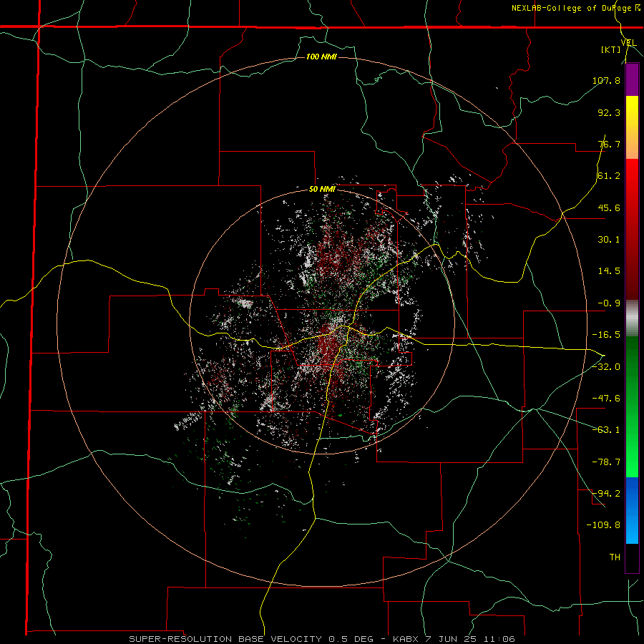Select the -16.5 velocity scale value
Screen dimensions: 644x644
tap(606, 335)
